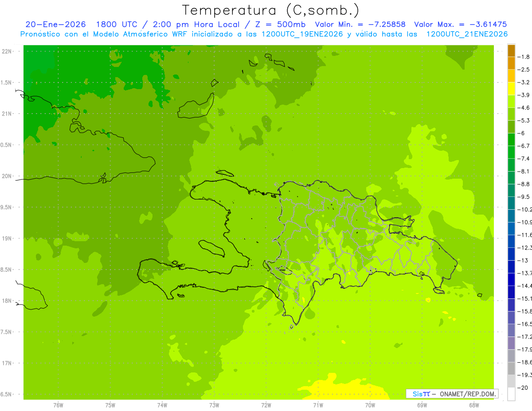Click the '20N' latitude axis label
The width and height of the screenshot is (532, 411).
[7, 176]
